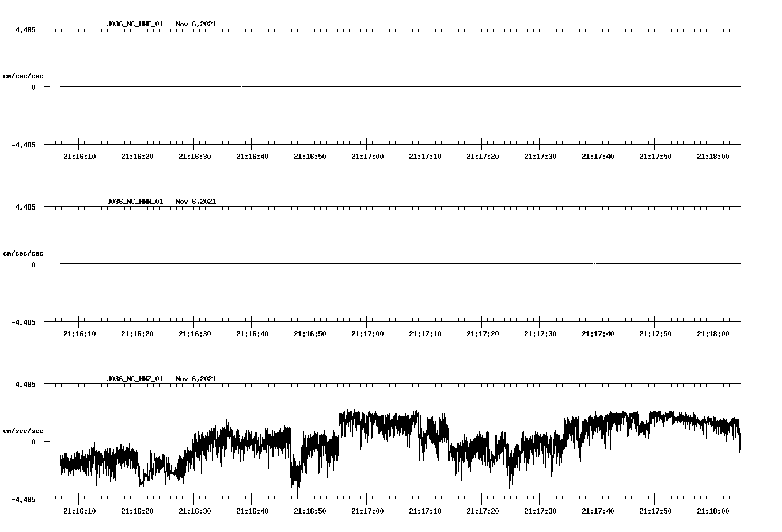Click the 4.485 maximum label on HNN axis
Screen dimensions: 782x532
25,207
